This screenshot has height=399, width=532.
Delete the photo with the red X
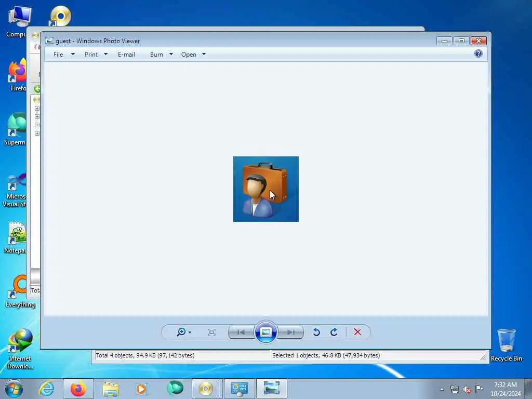[357, 332]
